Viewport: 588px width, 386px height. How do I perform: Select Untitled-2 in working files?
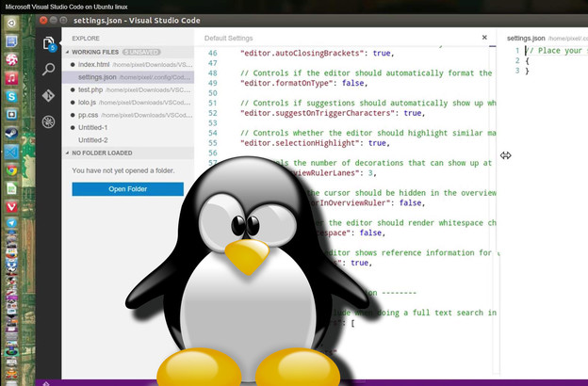[93, 140]
